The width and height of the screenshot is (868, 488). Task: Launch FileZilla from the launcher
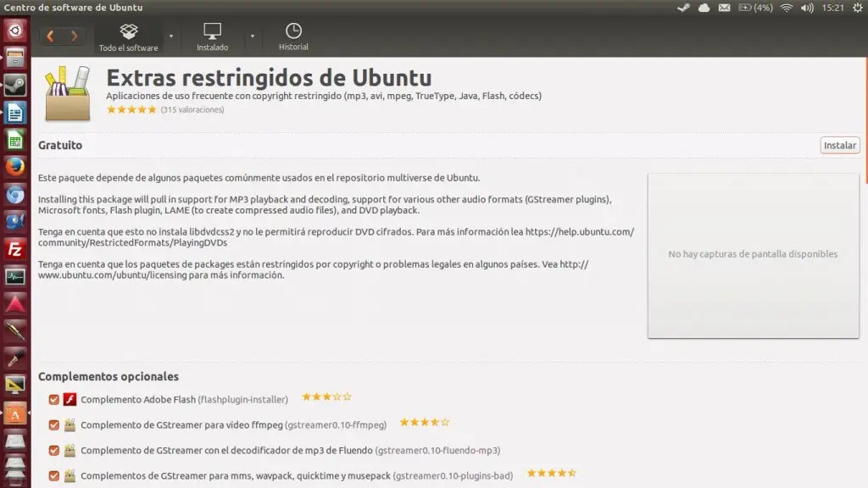15,250
